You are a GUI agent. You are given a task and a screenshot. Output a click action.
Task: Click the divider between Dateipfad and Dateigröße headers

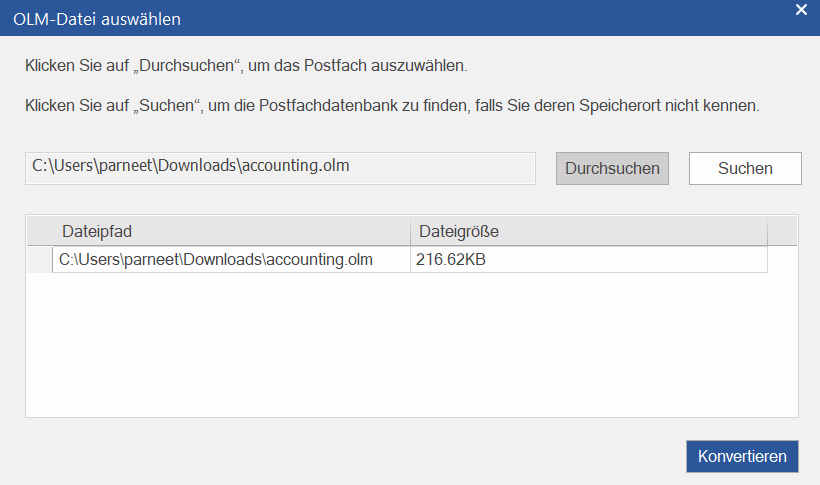[x=410, y=232]
